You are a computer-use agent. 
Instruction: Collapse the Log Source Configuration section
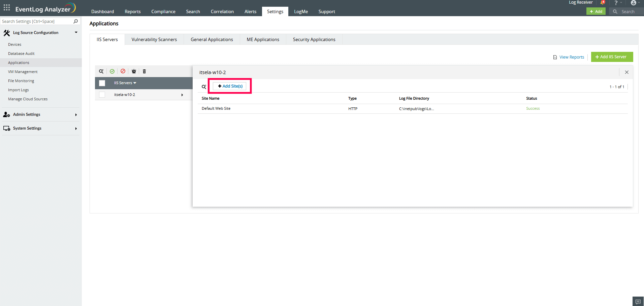point(76,32)
